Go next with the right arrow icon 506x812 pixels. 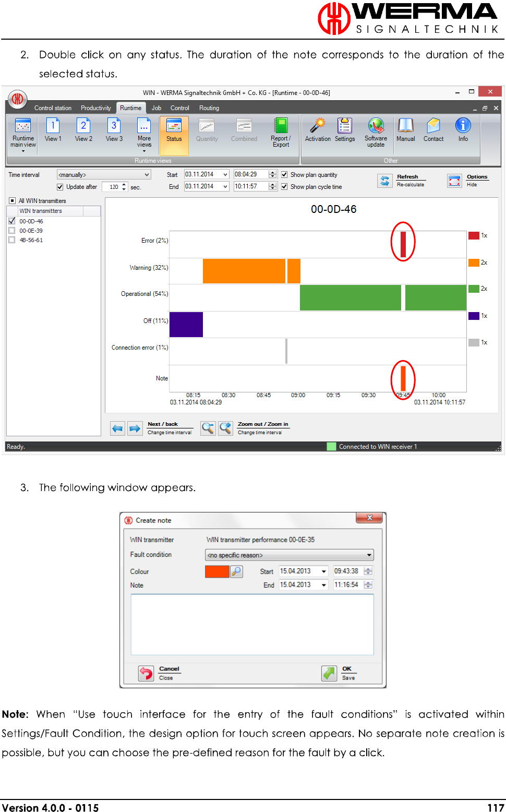135,428
